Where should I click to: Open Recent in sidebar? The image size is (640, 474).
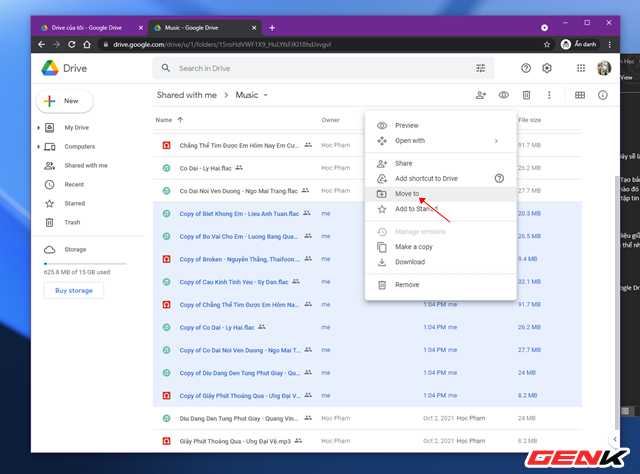click(x=74, y=185)
